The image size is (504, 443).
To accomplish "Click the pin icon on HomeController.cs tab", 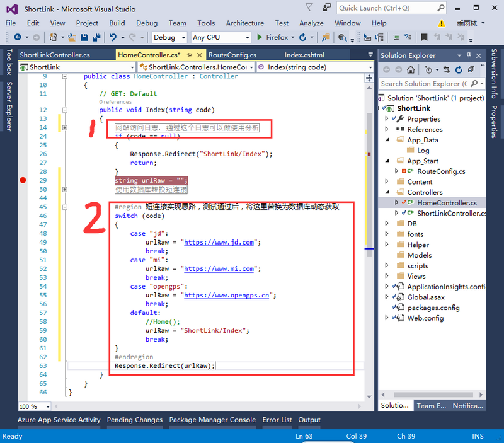I will pos(190,55).
